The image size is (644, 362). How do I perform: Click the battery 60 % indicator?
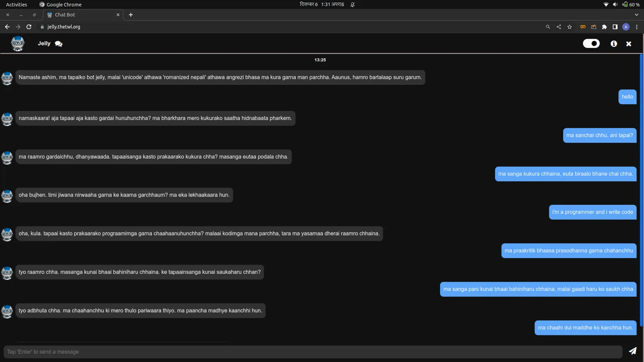pos(631,5)
